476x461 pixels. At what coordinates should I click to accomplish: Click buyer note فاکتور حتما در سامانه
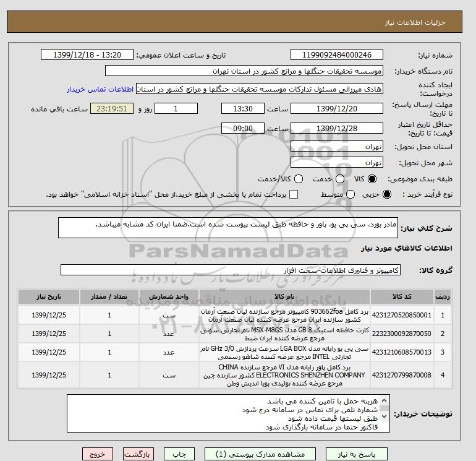tap(321, 427)
